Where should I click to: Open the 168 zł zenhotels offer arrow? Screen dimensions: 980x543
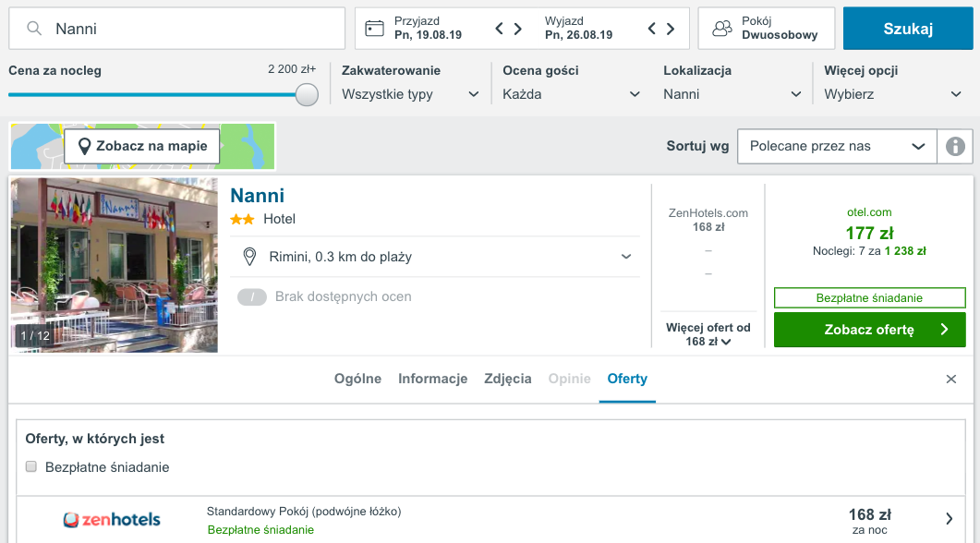coord(949,519)
